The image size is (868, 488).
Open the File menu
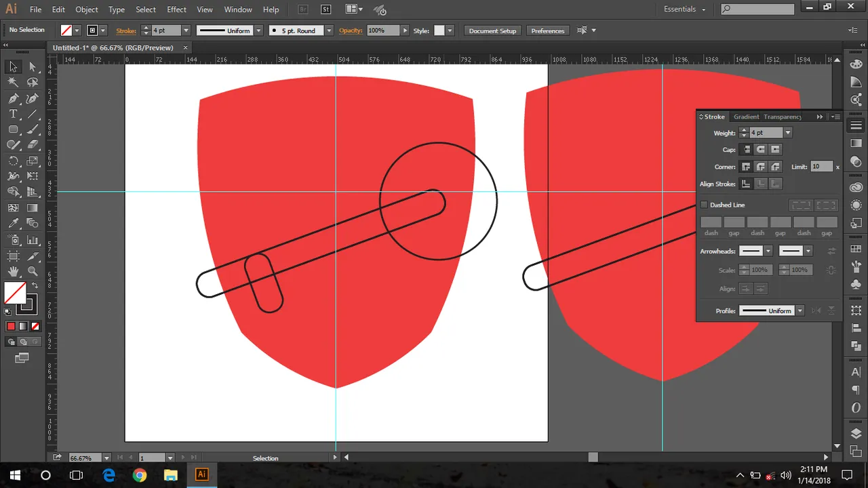36,9
